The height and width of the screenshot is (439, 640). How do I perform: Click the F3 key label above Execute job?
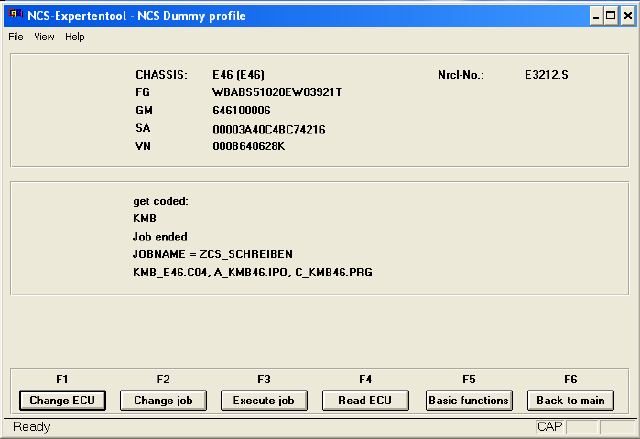click(264, 379)
